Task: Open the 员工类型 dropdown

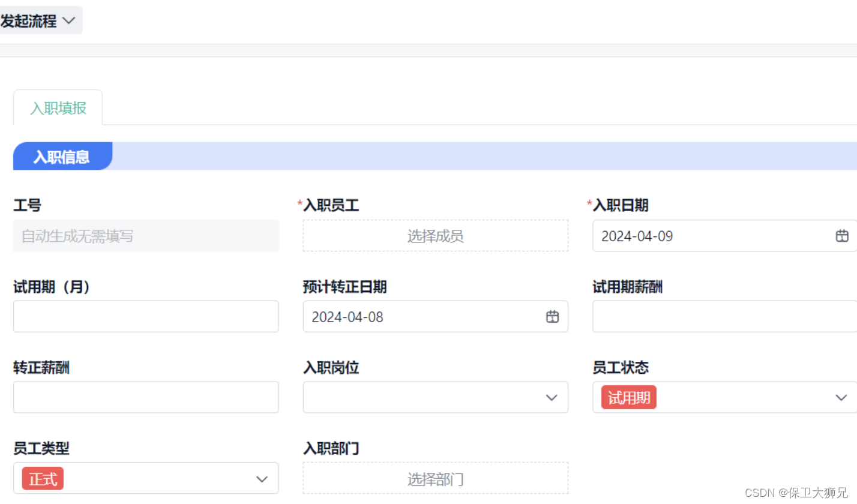Action: (261, 478)
